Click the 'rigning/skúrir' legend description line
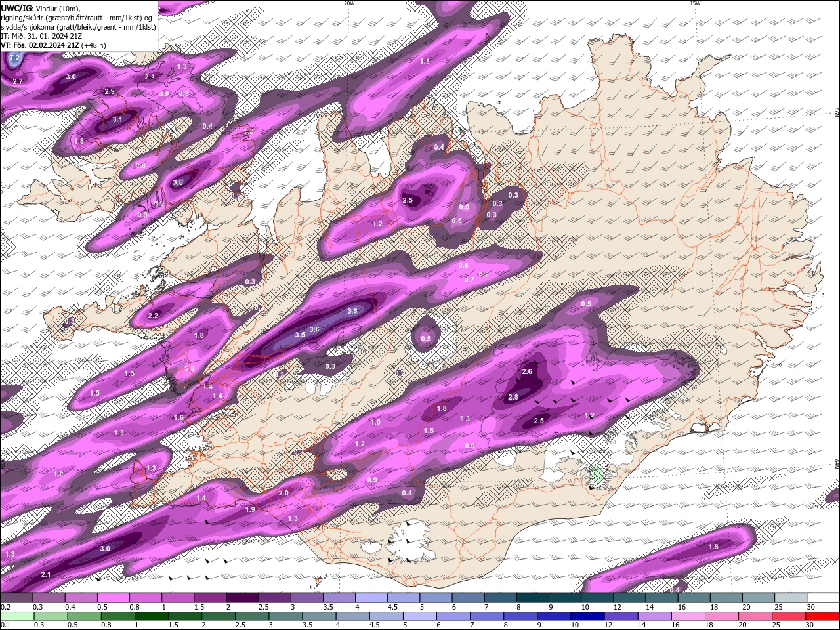Image resolution: width=840 pixels, height=630 pixels. [77, 18]
